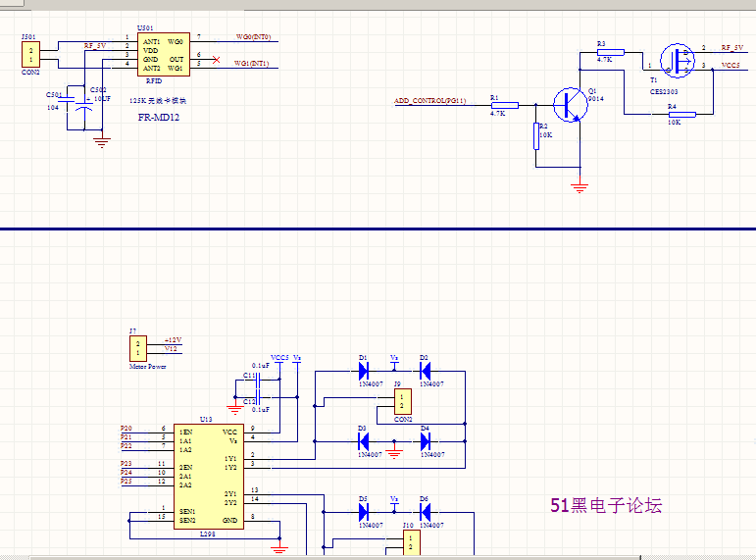Select resistor R2 10K
This screenshot has height=560, width=756.
(x=536, y=136)
